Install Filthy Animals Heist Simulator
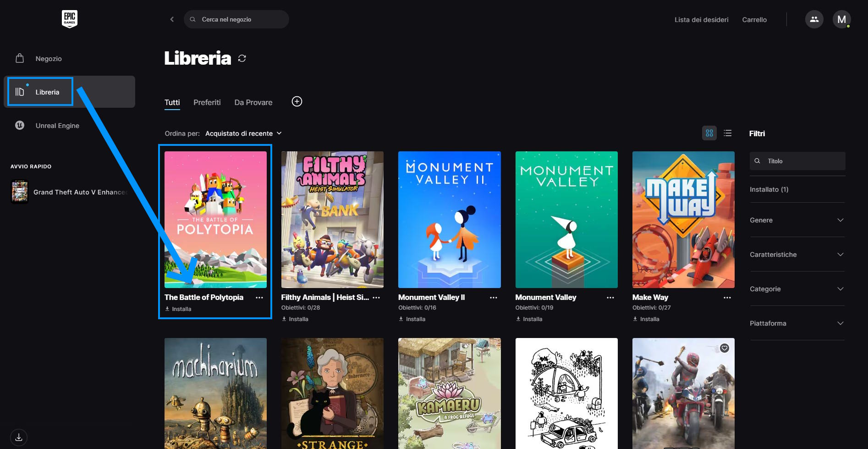This screenshot has width=868, height=449. tap(295, 319)
